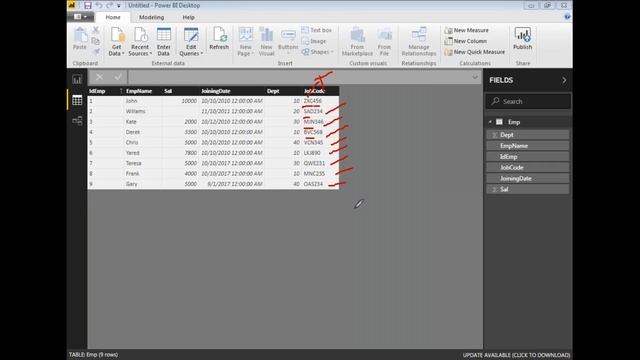Viewport: 640px width, 360px height.
Task: Click the Dept column header
Action: point(283,91)
